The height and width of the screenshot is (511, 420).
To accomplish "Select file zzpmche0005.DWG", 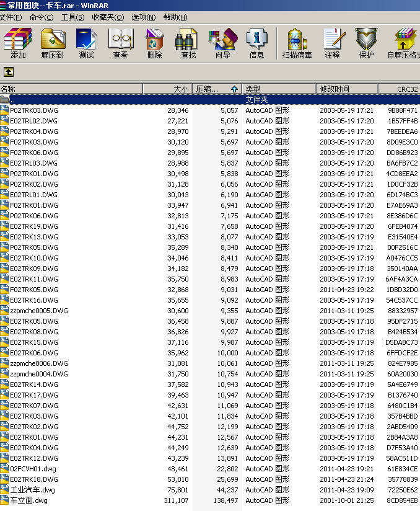I will pyautogui.click(x=39, y=311).
